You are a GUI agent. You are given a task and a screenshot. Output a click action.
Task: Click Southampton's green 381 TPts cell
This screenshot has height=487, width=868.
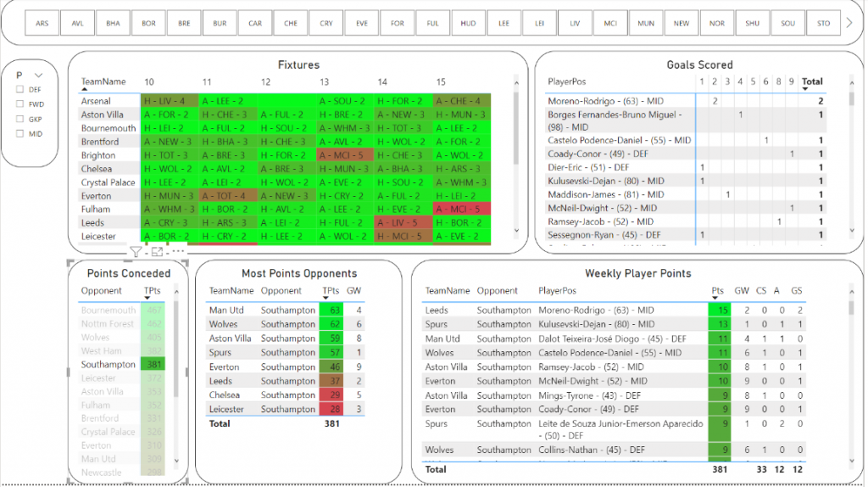[x=153, y=365]
